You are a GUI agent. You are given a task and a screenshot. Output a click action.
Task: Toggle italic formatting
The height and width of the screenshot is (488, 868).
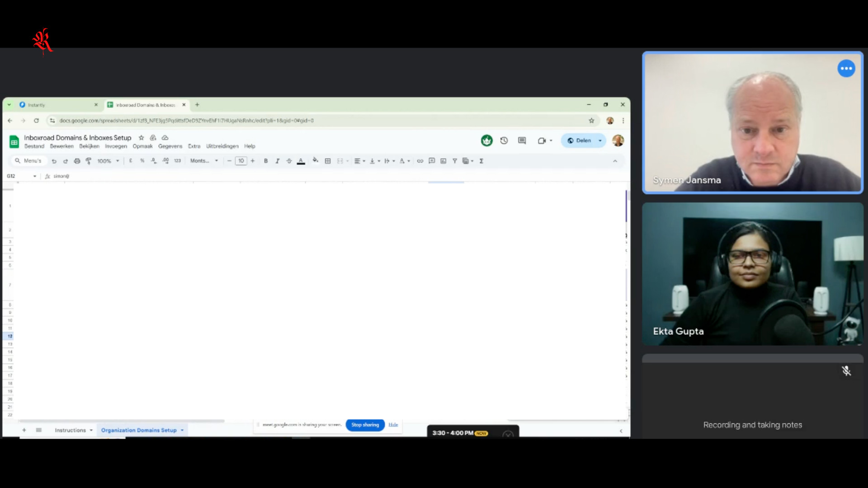point(277,161)
